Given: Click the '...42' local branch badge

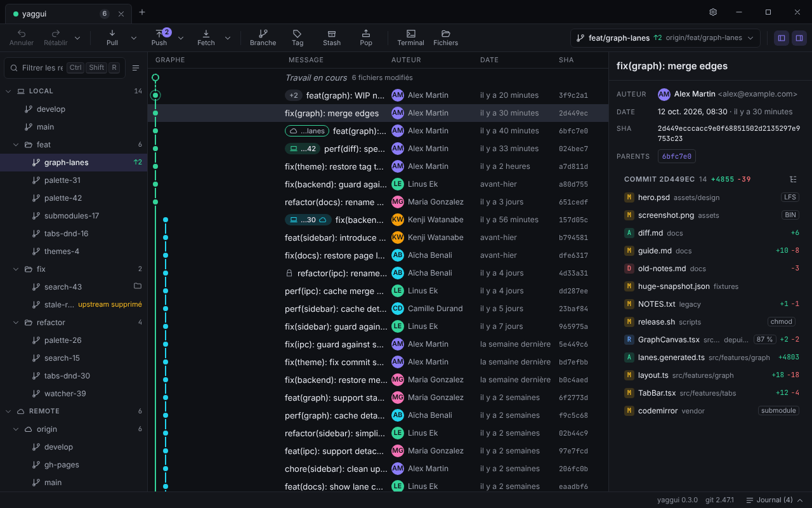Looking at the screenshot, I should click(303, 149).
